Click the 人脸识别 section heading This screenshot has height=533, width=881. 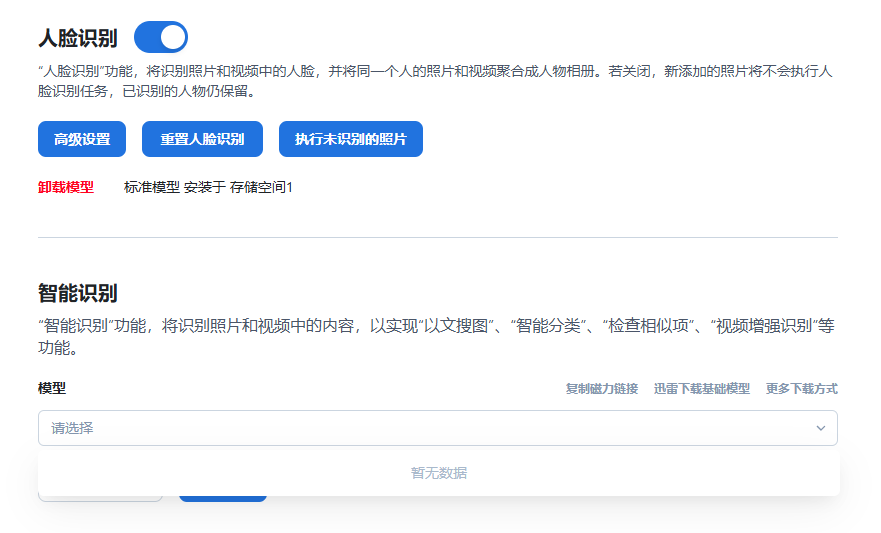[77, 39]
